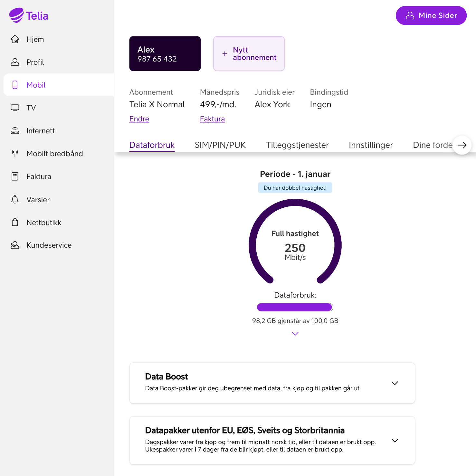
Task: Click the Telia logo
Action: pyautogui.click(x=28, y=15)
